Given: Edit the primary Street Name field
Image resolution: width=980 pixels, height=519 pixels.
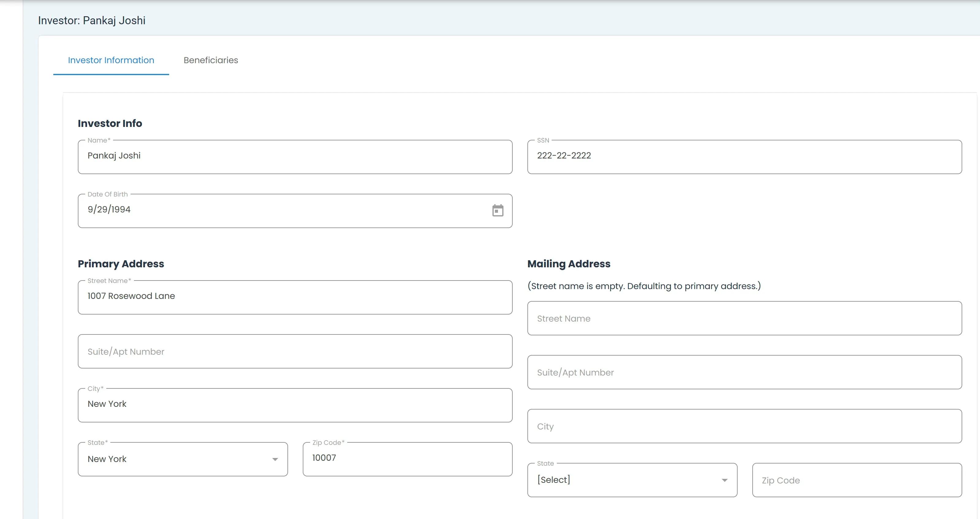Looking at the screenshot, I should (x=294, y=297).
